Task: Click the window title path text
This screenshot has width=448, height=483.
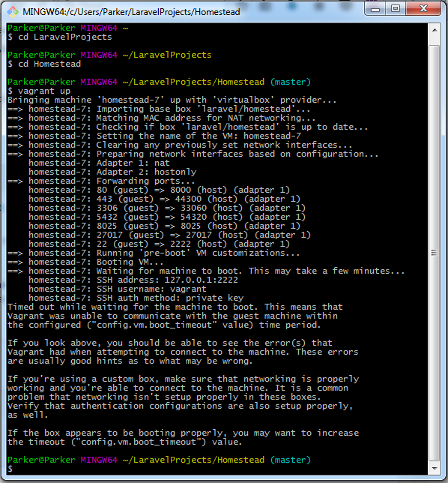Action: pos(131,12)
